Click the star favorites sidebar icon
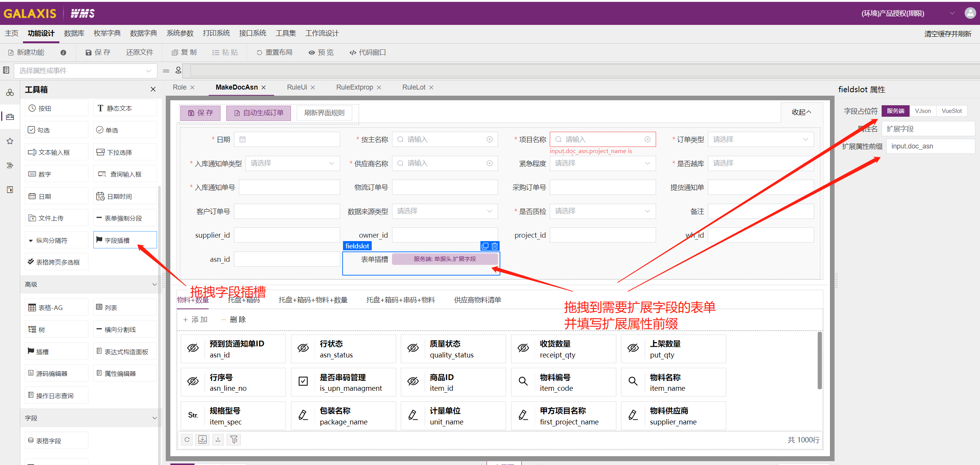 click(10, 141)
